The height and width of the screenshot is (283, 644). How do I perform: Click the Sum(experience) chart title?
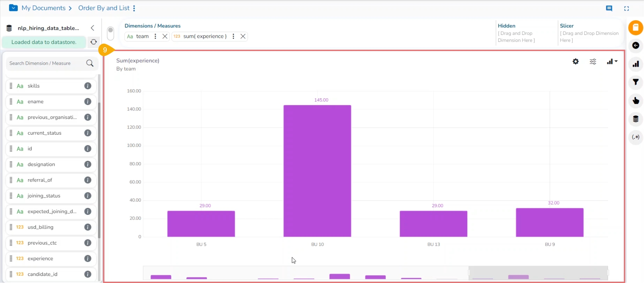(x=138, y=60)
